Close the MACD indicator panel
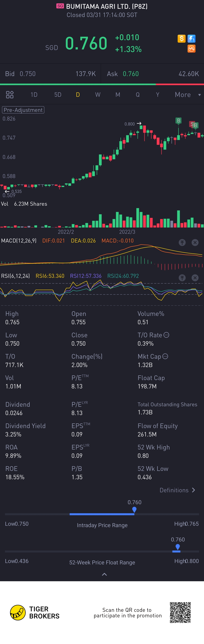 click(195, 242)
